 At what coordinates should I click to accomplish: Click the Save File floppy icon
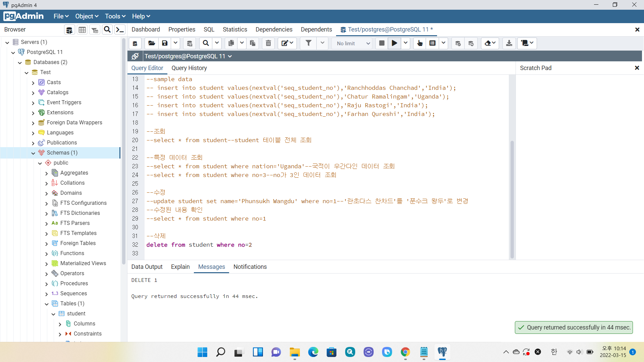pos(165,43)
